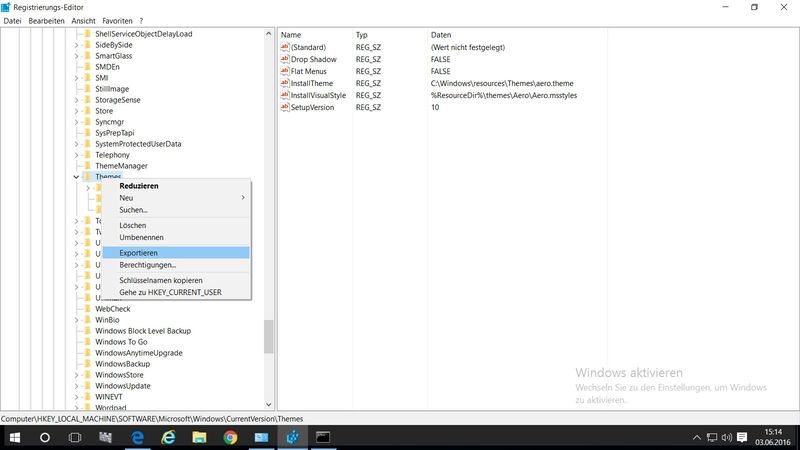800x450 pixels.
Task: Click the ThemeManager folder icon
Action: click(87, 166)
